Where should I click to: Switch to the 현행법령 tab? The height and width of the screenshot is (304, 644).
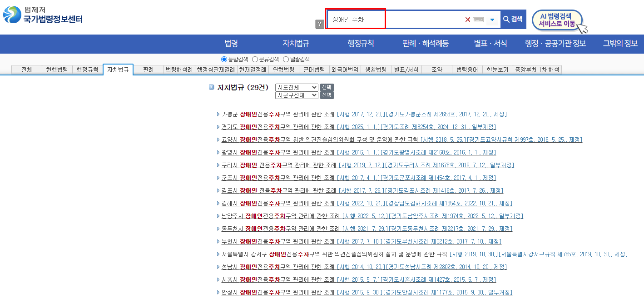tap(57, 69)
